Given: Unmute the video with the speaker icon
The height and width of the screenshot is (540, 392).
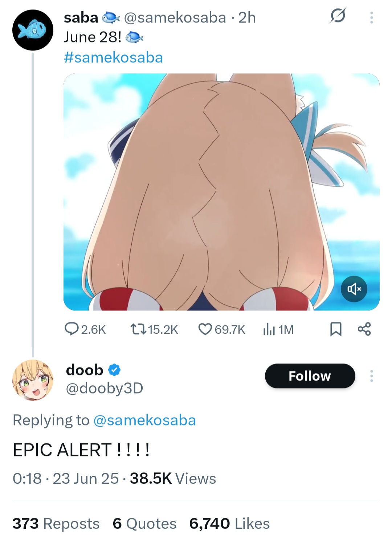Looking at the screenshot, I should pyautogui.click(x=354, y=289).
